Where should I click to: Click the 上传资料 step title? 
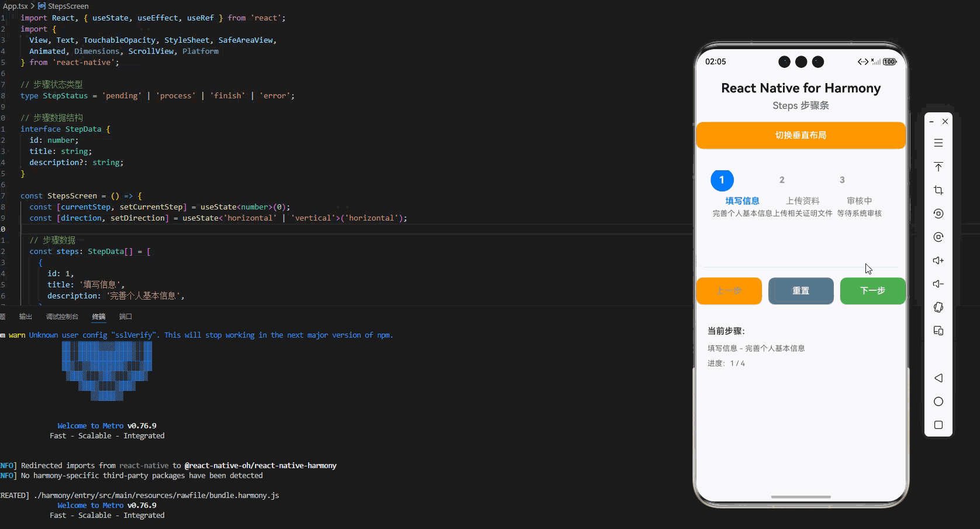802,201
